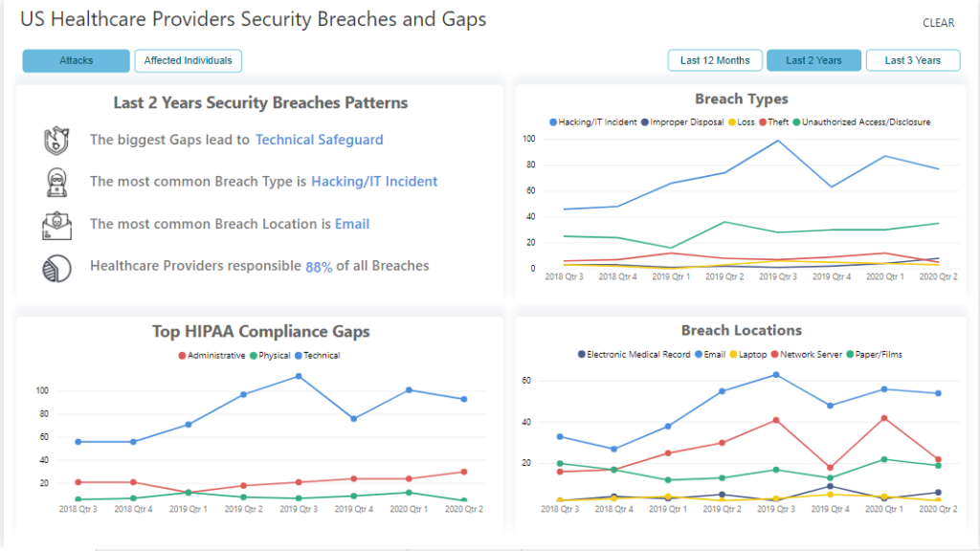Switch to Affected Individuals view
Image resolution: width=980 pixels, height=551 pixels.
(188, 61)
